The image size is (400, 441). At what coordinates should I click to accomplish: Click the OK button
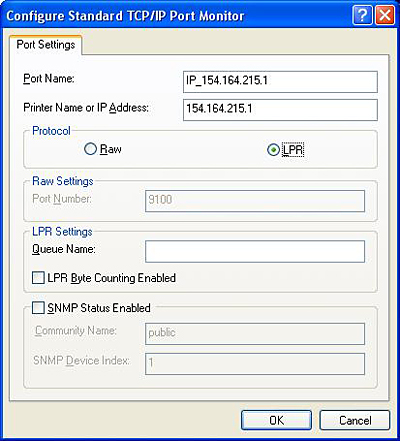[276, 420]
